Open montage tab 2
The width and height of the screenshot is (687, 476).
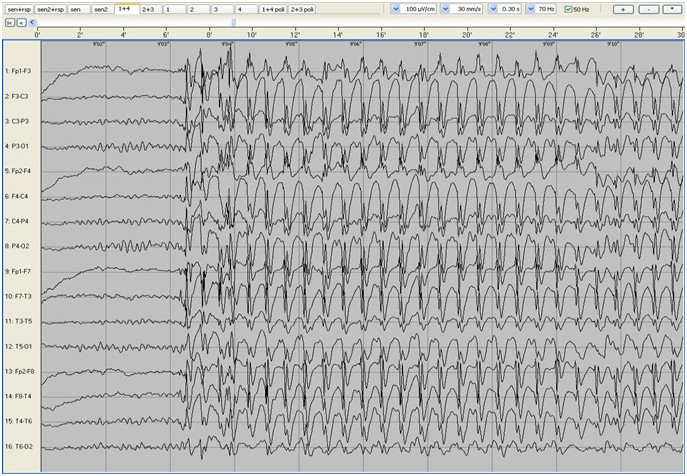pyautogui.click(x=198, y=9)
